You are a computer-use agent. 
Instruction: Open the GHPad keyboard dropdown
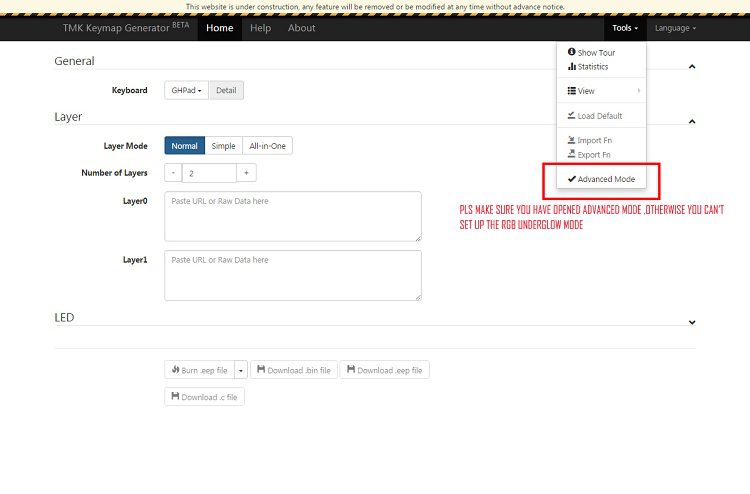(186, 90)
